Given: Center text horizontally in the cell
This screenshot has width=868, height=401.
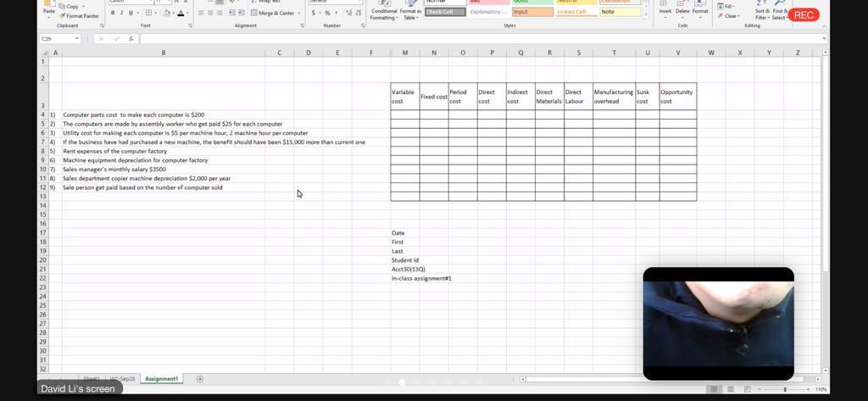Looking at the screenshot, I should [210, 13].
